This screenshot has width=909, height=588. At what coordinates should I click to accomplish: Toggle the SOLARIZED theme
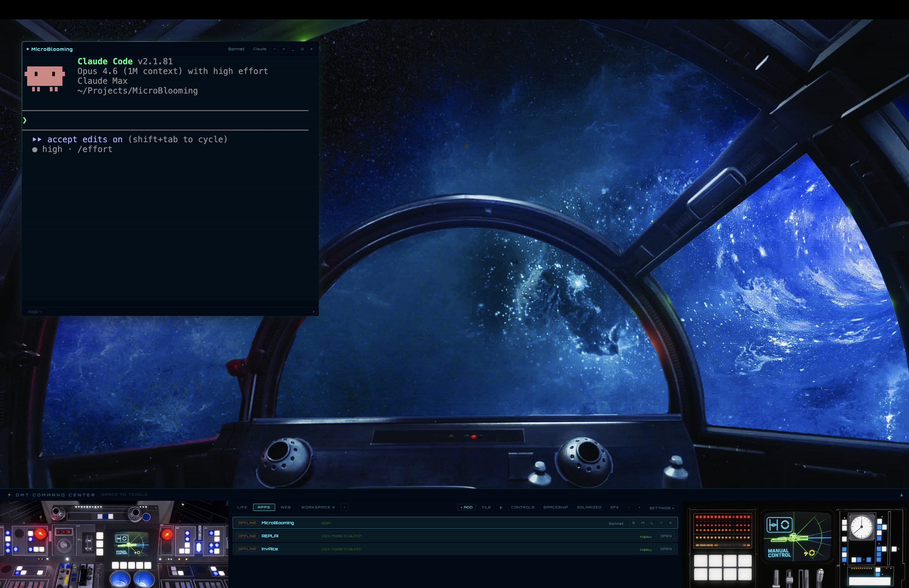click(589, 507)
